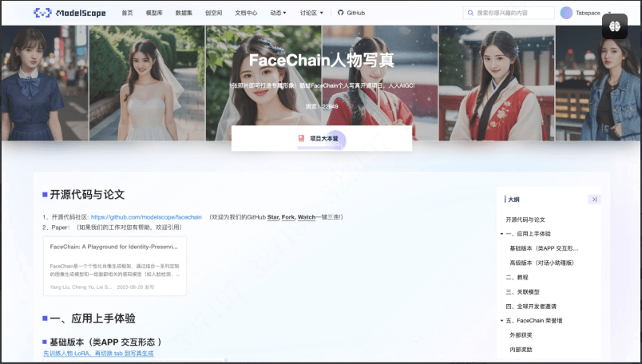Image resolution: width=642 pixels, height=364 pixels.
Task: Jump to 开源代码与论文 in outline
Action: click(525, 220)
